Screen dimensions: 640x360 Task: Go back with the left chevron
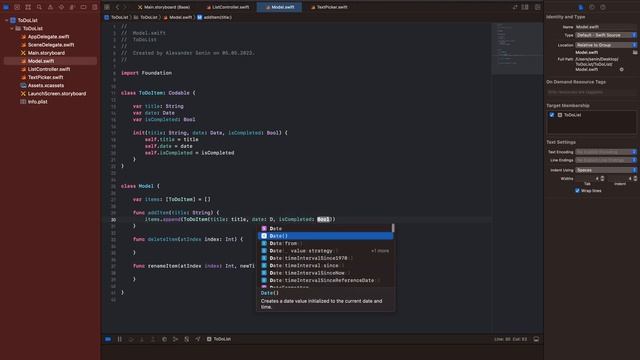117,7
